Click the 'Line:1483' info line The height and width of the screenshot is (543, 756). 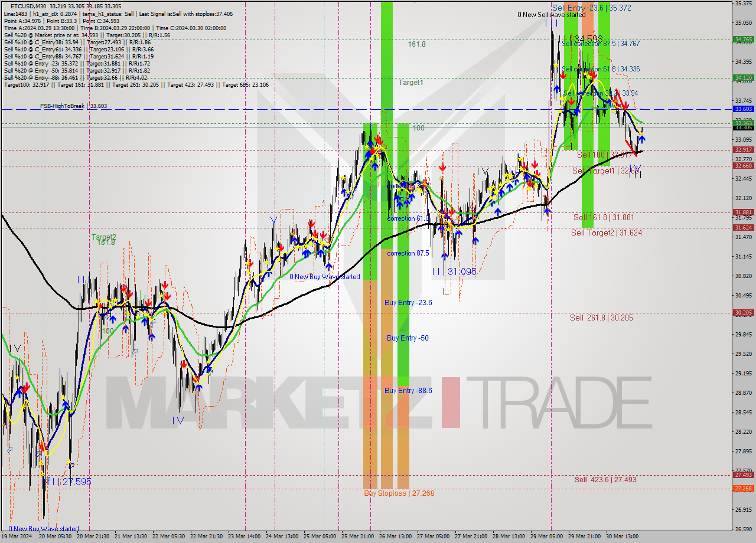[118, 14]
